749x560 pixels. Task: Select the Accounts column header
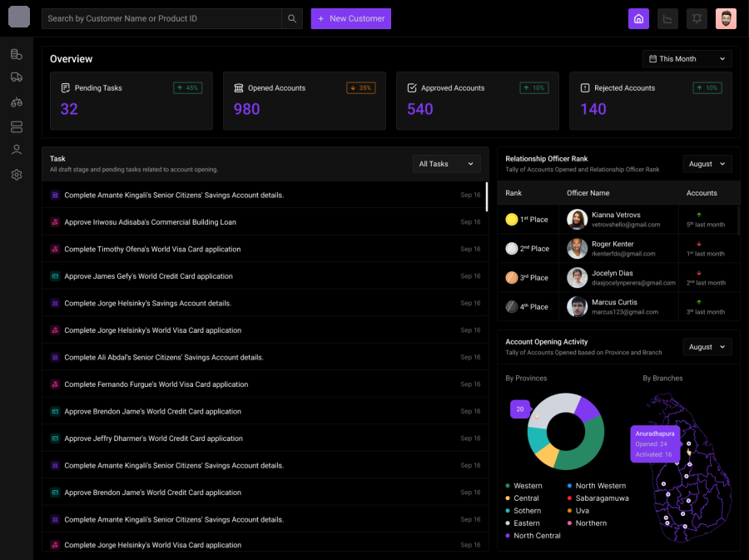[702, 193]
